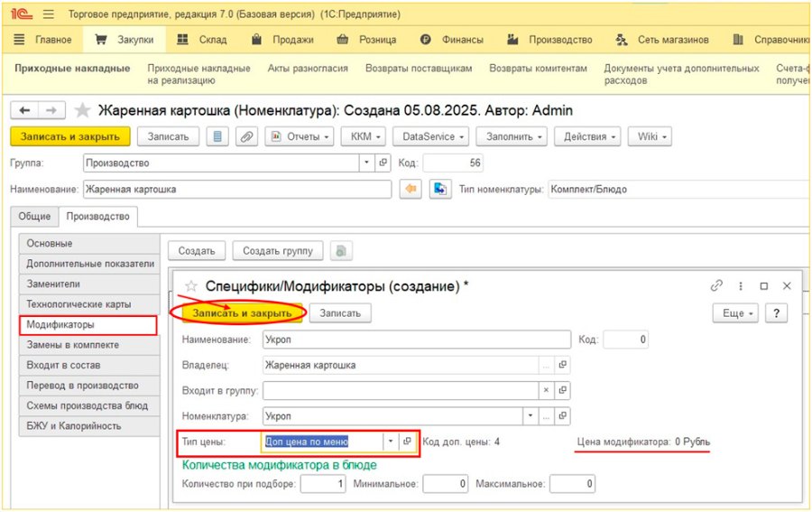
Task: Select БЖУ и Калорийность side item
Action: coord(89,426)
